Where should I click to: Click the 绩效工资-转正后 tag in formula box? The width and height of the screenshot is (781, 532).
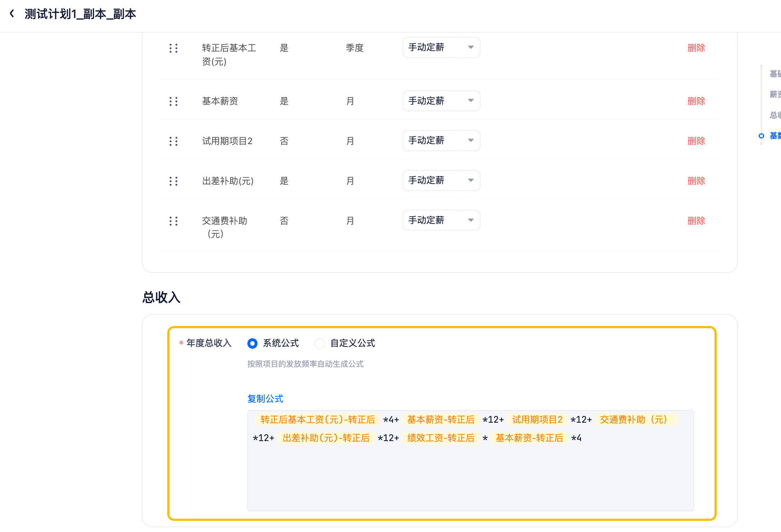click(x=441, y=438)
